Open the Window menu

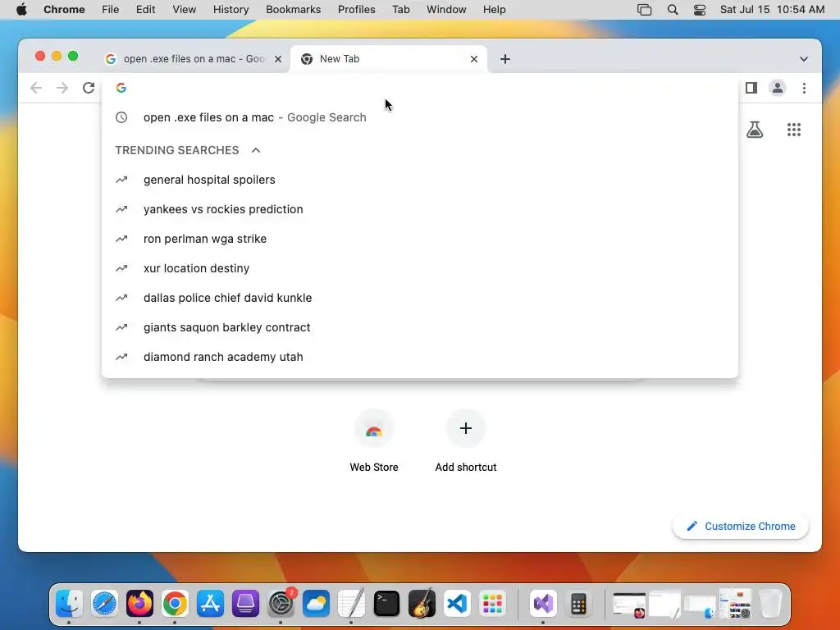tap(446, 10)
